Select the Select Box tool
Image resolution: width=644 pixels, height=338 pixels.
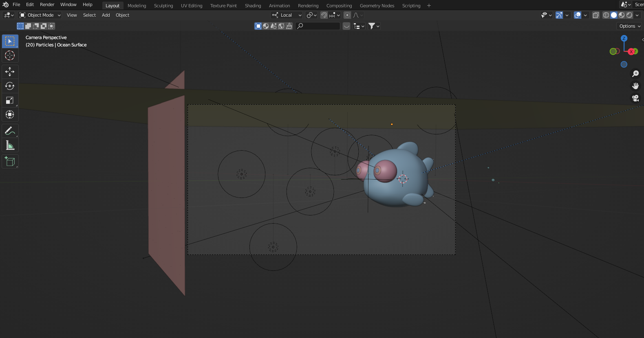10,41
